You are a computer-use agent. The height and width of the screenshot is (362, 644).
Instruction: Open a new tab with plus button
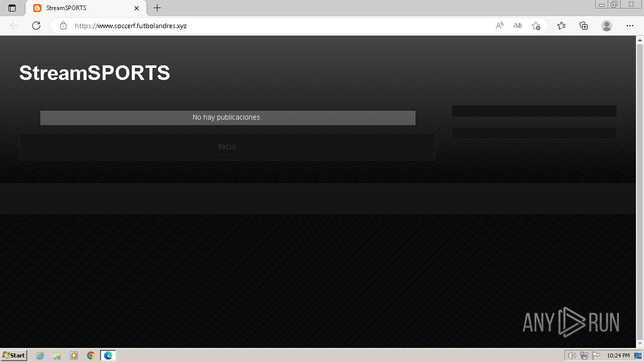click(157, 8)
